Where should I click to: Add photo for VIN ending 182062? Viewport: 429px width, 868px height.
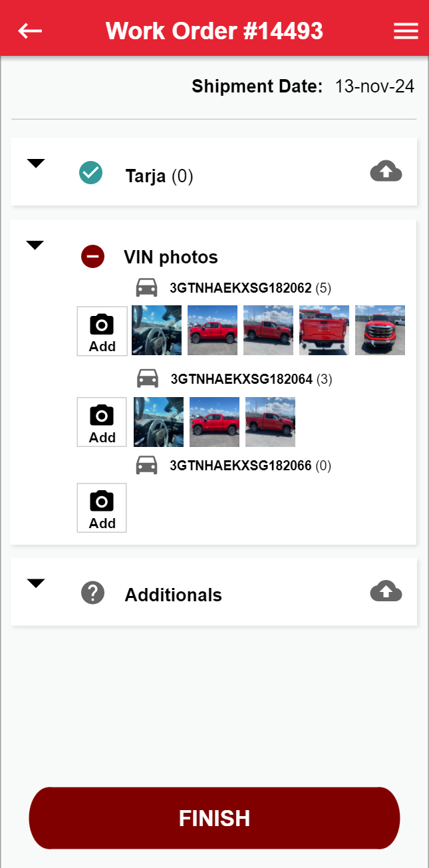[102, 331]
